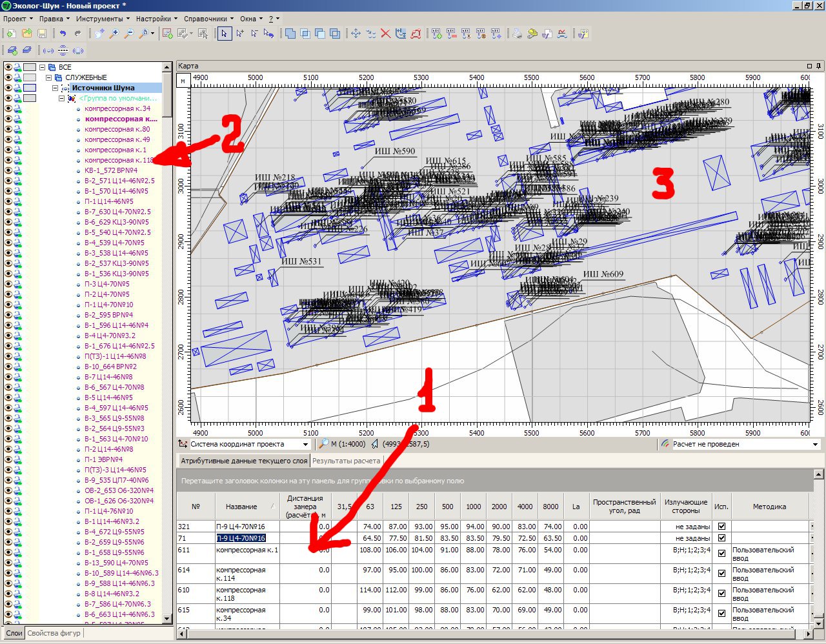Screen dimensions: 826x644
Task: Click the Название column header
Action: 241,507
